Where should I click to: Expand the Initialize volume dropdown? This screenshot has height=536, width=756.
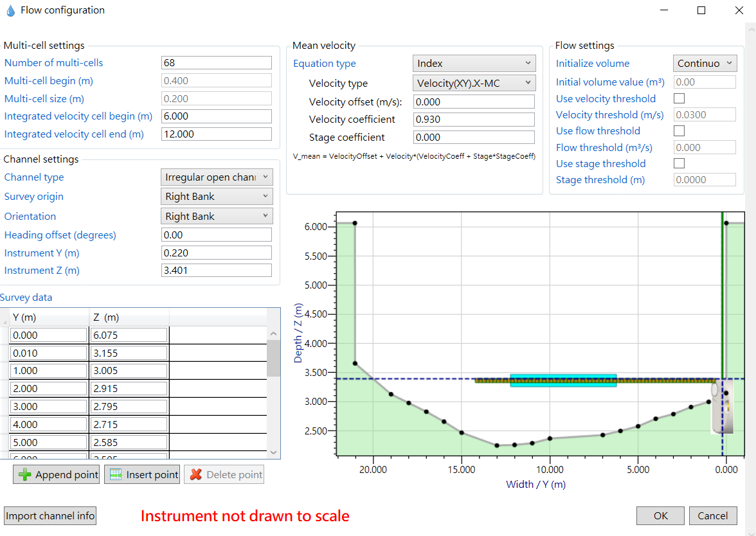pyautogui.click(x=705, y=63)
